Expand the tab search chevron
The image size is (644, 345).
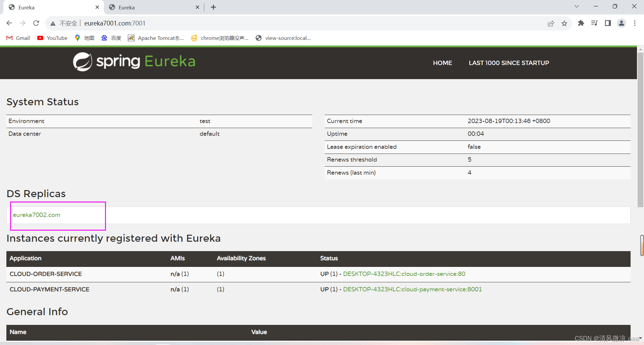tap(577, 6)
